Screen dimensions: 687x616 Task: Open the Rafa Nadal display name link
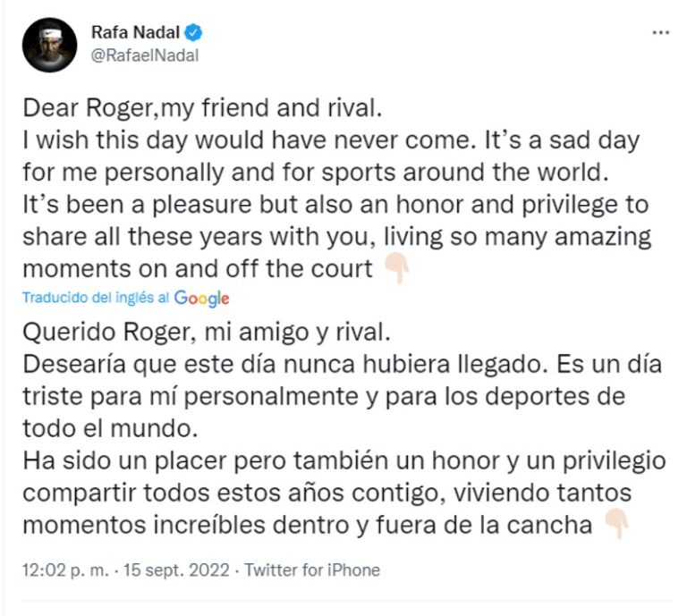click(134, 34)
